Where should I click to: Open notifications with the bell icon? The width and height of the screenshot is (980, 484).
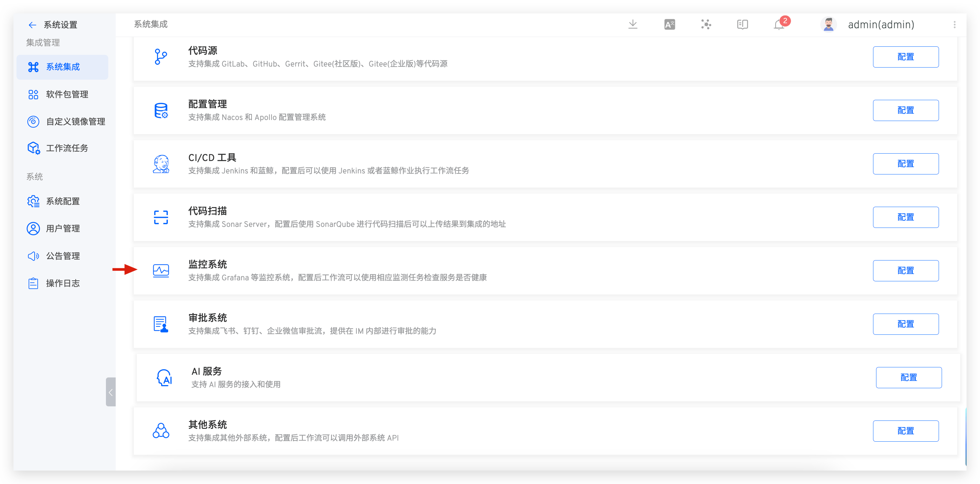point(779,25)
